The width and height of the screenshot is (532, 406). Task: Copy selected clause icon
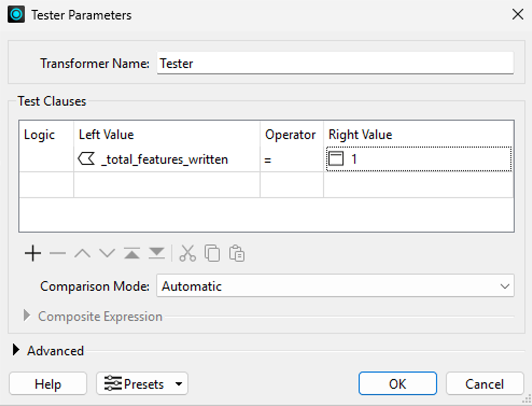click(212, 254)
